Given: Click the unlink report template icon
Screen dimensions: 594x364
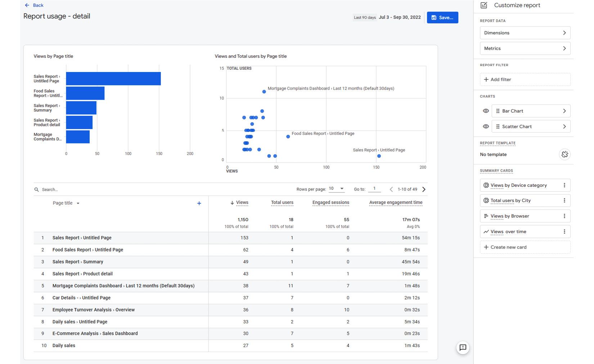Looking at the screenshot, I should pos(564,154).
